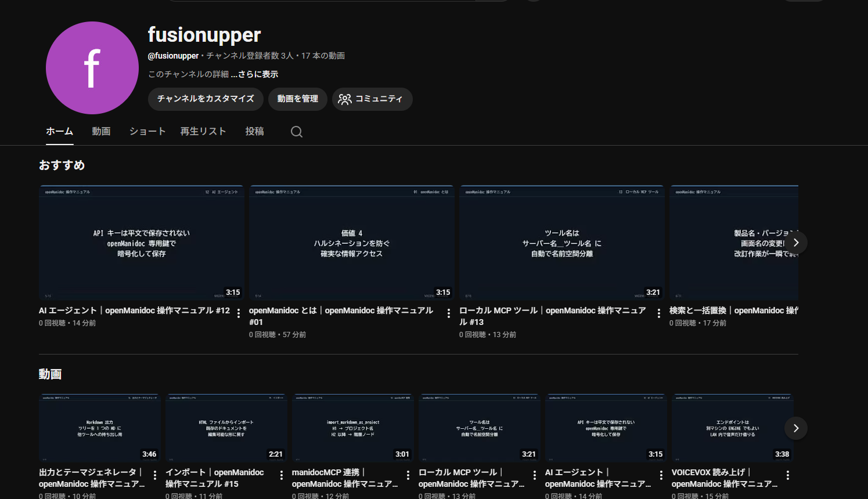The image size is (868, 499).
Task: Play thumbnail 'HTML ファイルからインポート'
Action: click(x=226, y=428)
